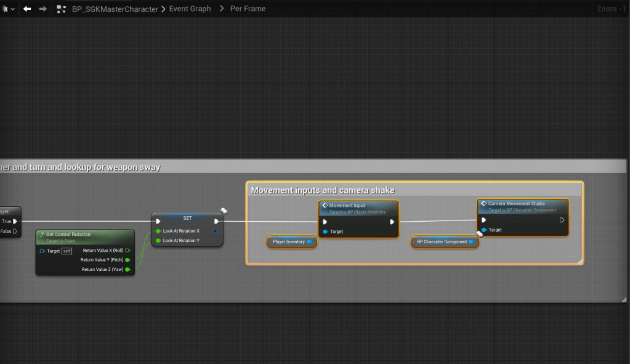Click the Movement Input node title
Screen dimensions: 630x364
(x=347, y=206)
